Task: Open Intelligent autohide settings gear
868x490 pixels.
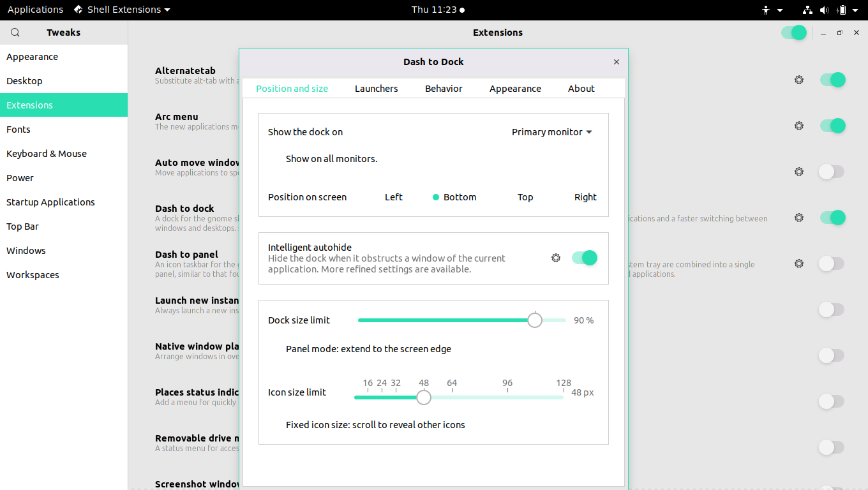Action: pyautogui.click(x=556, y=258)
